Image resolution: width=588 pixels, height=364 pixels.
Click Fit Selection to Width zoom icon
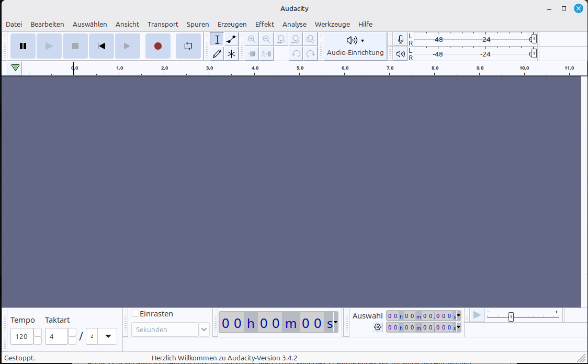point(281,39)
